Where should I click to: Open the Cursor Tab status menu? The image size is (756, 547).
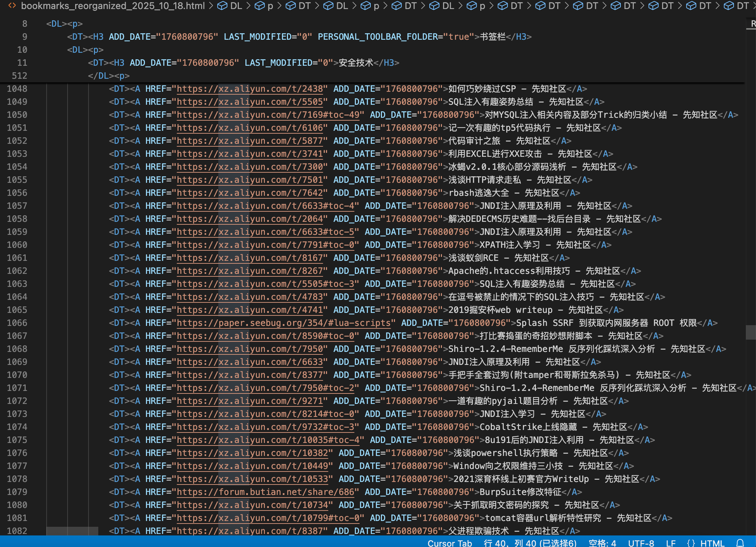450,543
